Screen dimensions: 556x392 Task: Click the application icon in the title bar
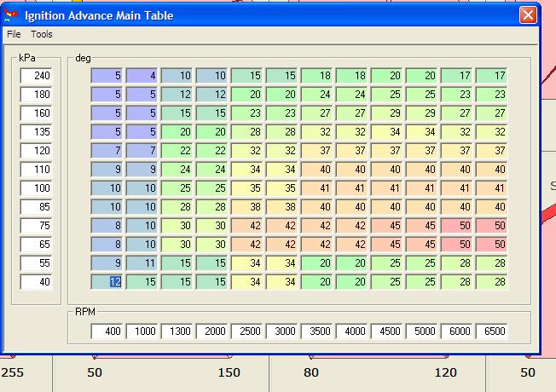click(10, 15)
